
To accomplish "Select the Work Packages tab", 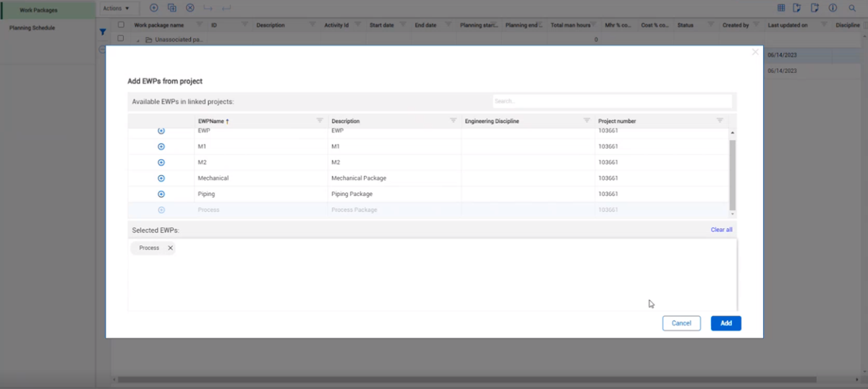I will tap(39, 10).
